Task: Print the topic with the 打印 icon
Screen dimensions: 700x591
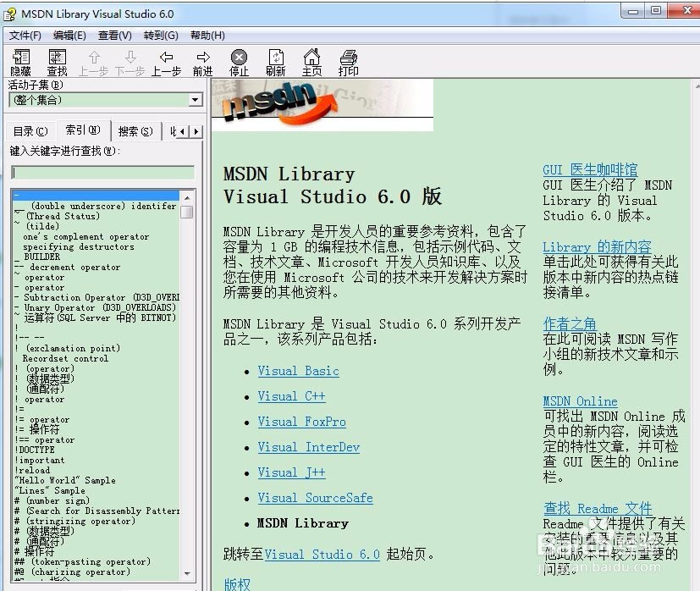Action: [348, 63]
